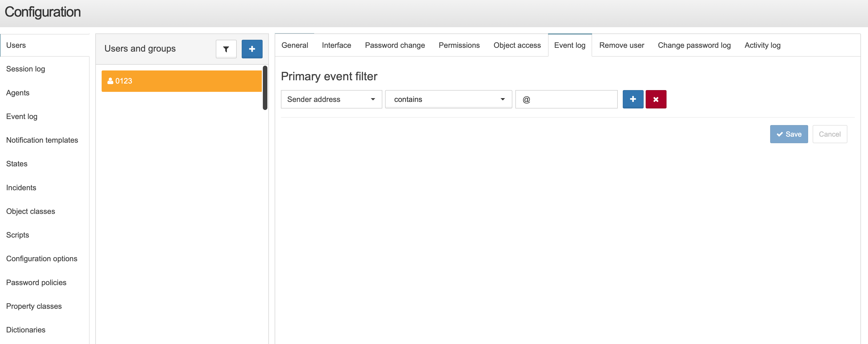
Task: Open the contains operator dropdown
Action: click(x=448, y=99)
